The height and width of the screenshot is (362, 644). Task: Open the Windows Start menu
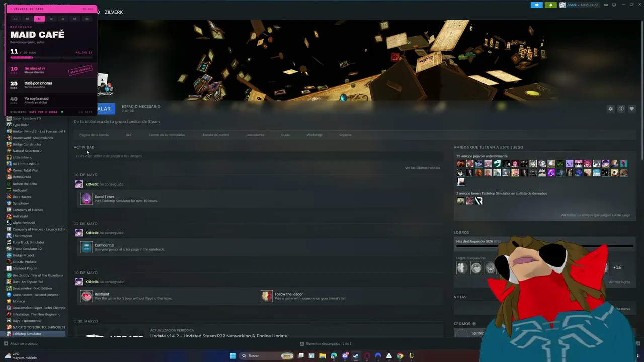point(233,356)
